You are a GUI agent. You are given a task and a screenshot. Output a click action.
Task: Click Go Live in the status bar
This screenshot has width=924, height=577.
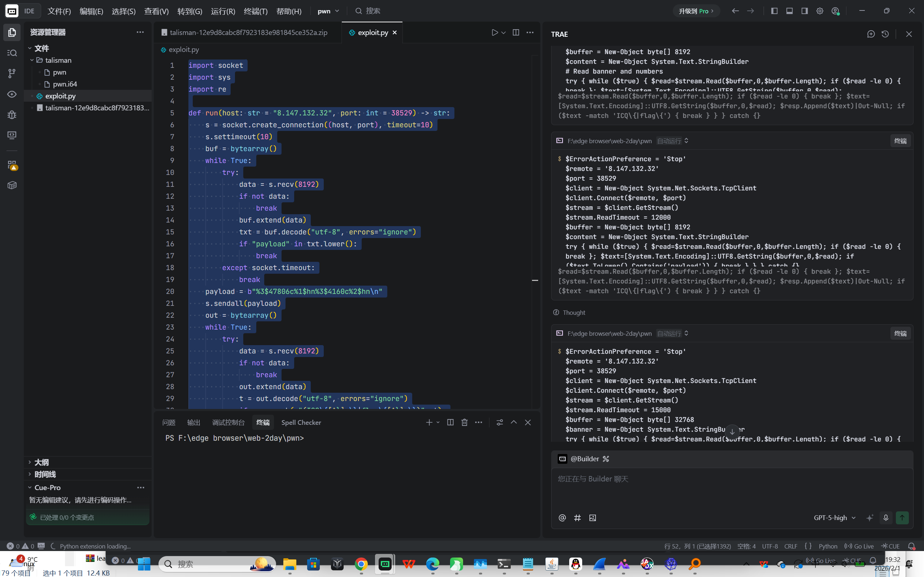pos(859,546)
